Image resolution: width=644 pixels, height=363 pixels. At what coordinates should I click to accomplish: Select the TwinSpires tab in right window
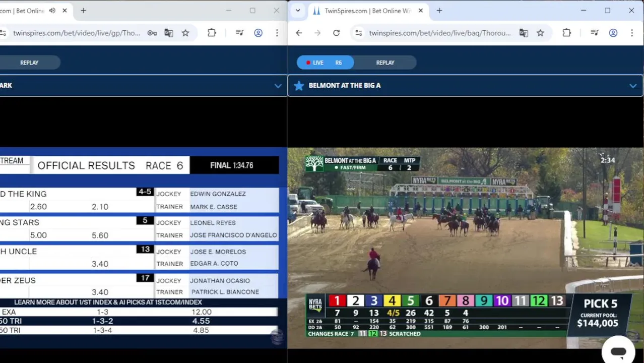click(368, 11)
